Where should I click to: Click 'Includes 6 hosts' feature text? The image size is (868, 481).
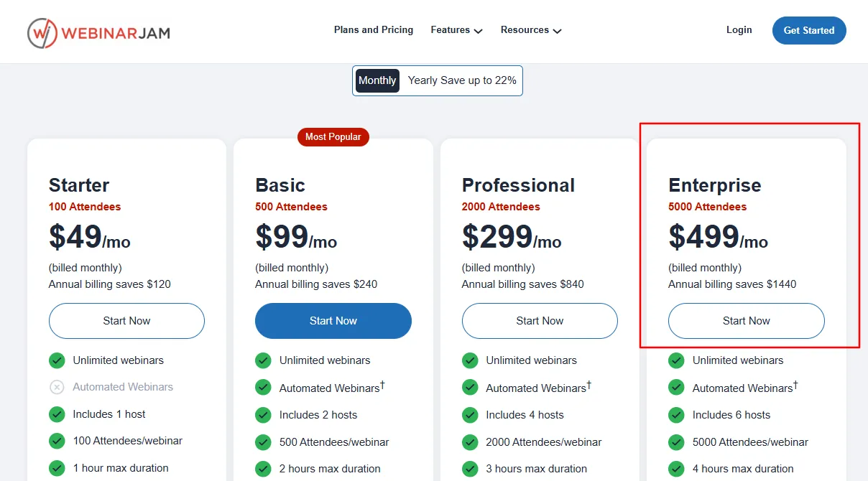(731, 415)
